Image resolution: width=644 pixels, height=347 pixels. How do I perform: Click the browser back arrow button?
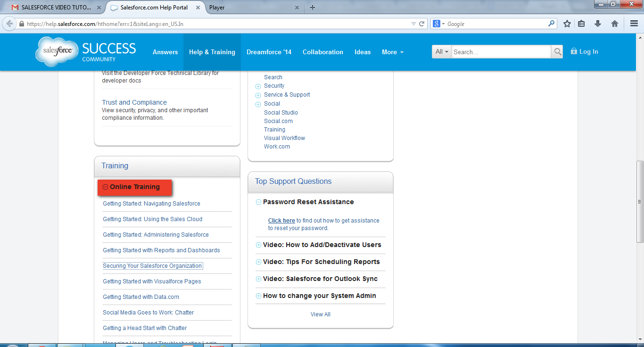click(x=9, y=24)
